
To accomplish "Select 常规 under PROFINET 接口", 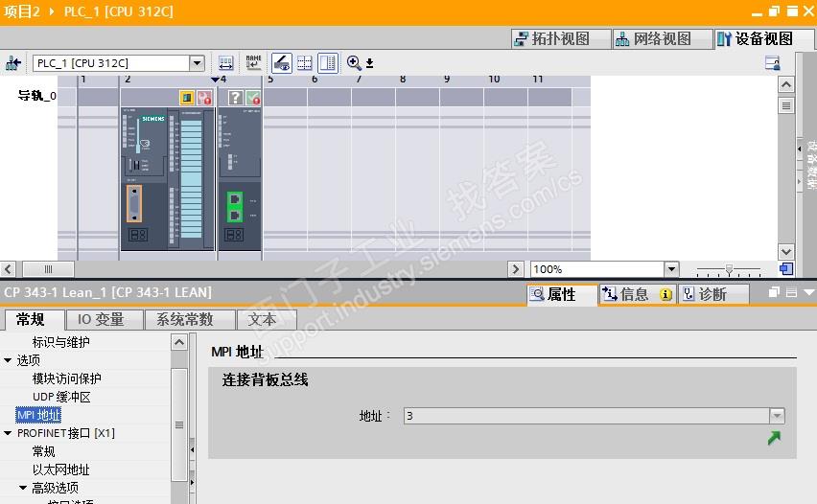I will 43,451.
